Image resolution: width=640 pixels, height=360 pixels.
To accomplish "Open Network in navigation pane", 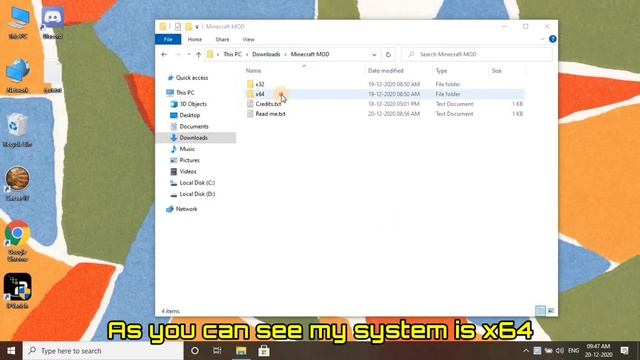I will pyautogui.click(x=186, y=209).
